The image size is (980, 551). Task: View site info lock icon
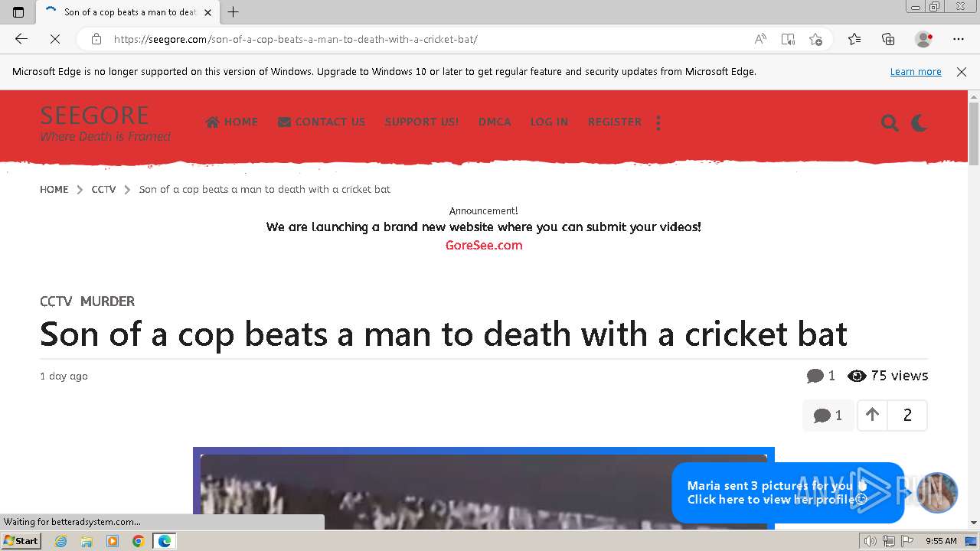coord(96,39)
